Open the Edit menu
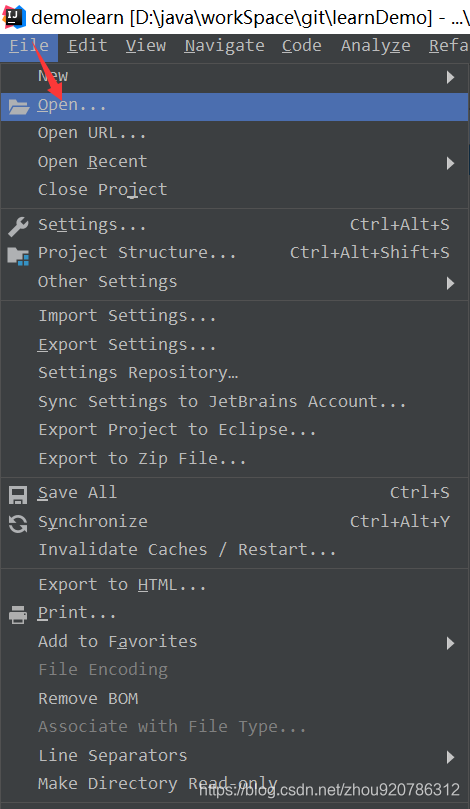Viewport: 470px width, 809px height. pos(87,46)
